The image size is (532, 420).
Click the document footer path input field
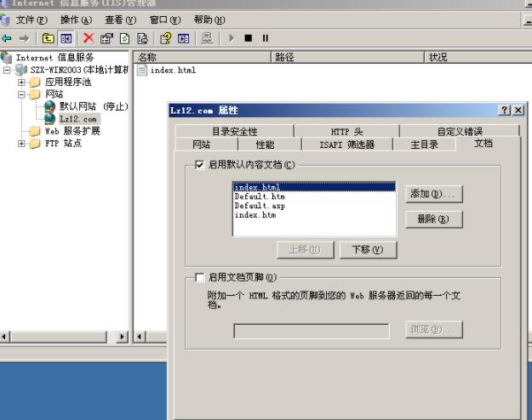click(x=312, y=332)
